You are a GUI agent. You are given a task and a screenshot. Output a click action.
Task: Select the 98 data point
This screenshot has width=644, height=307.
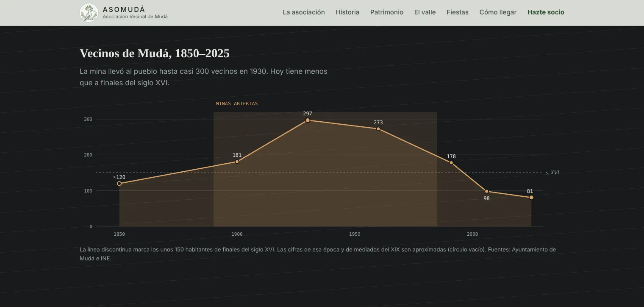486,191
